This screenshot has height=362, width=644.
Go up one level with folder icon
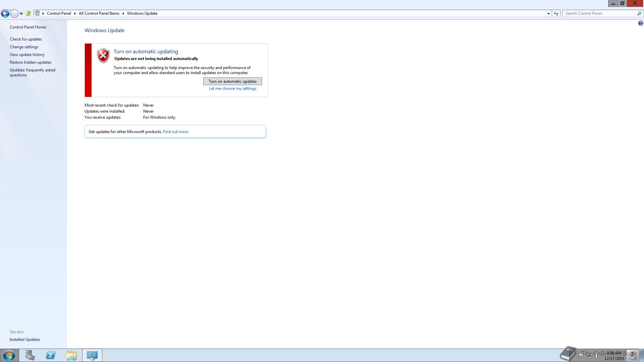pos(29,13)
